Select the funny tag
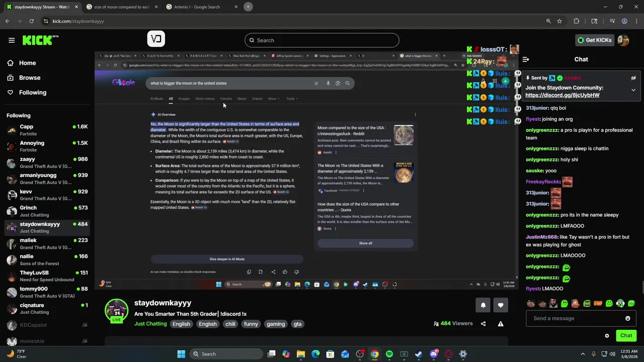Image resolution: width=644 pixels, height=362 pixels. pyautogui.click(x=251, y=324)
